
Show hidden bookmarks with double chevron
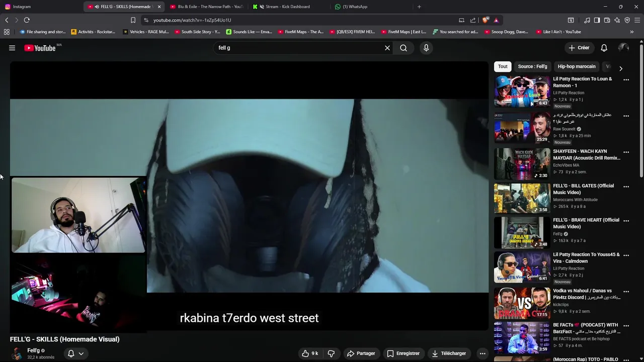632,32
